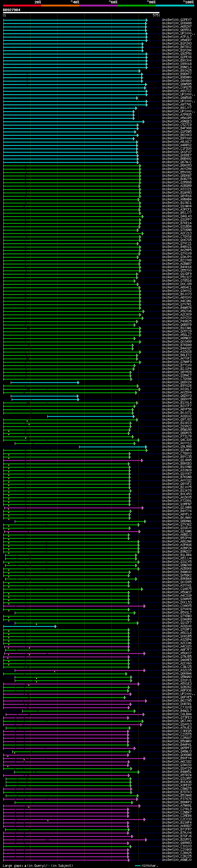Select hit UniRef100_P72991

point(176,501)
